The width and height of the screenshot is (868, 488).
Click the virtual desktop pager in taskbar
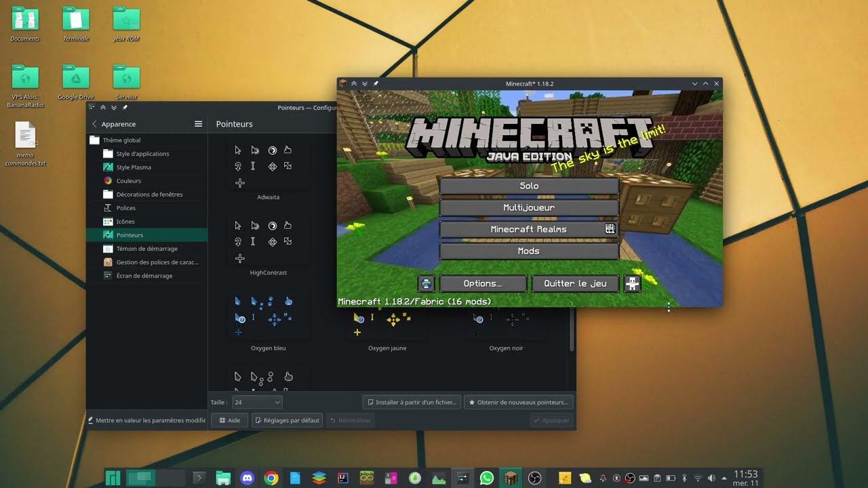pos(155,479)
